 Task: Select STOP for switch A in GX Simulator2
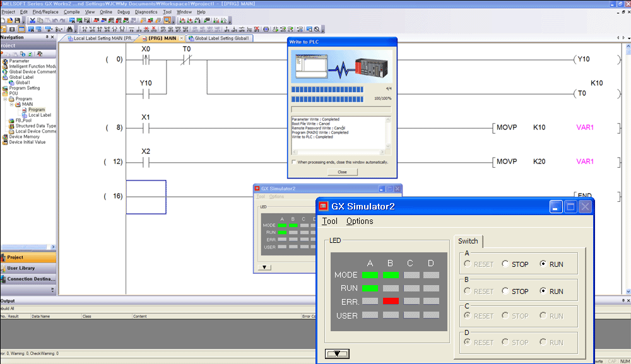[505, 264]
